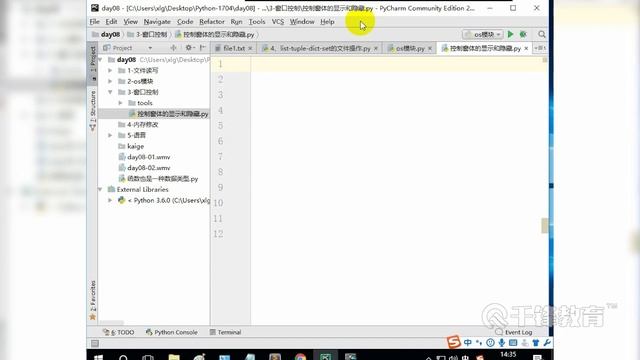Open the Edit menu
640x360 pixels.
point(111,22)
